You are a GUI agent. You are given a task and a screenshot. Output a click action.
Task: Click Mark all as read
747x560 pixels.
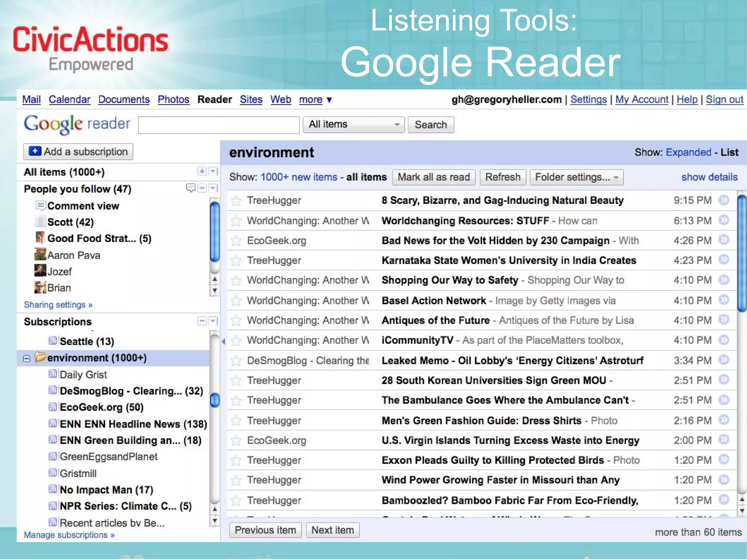[x=434, y=177]
